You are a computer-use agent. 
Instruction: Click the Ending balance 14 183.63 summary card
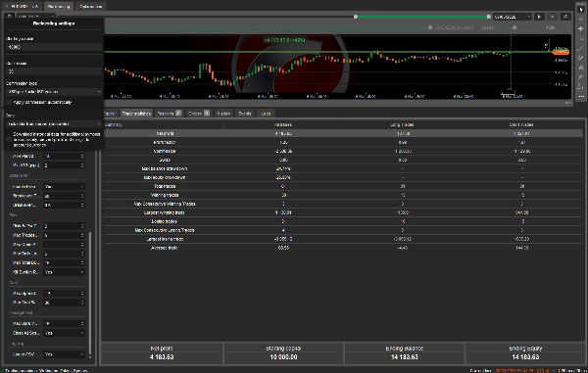point(404,353)
